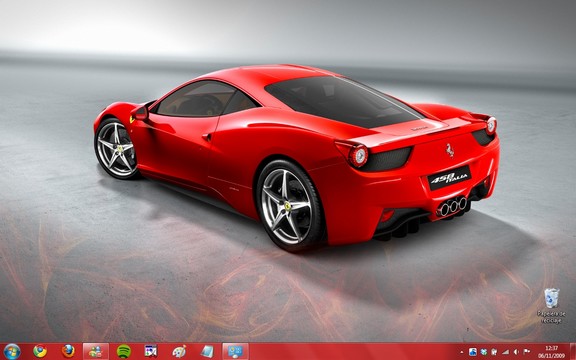The image size is (576, 360).
Task: Select the Papelera de reciclaje desktop icon
Action: coord(551,306)
